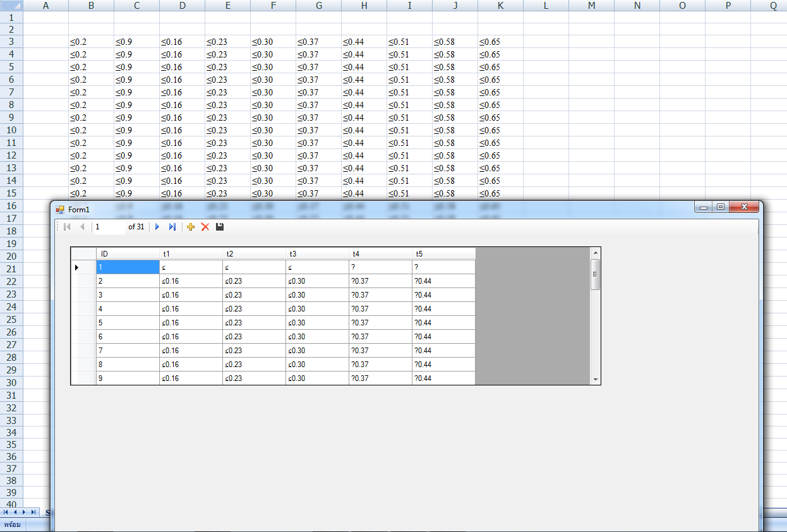
Task: Select Excel row 37 header
Action: [x=11, y=469]
